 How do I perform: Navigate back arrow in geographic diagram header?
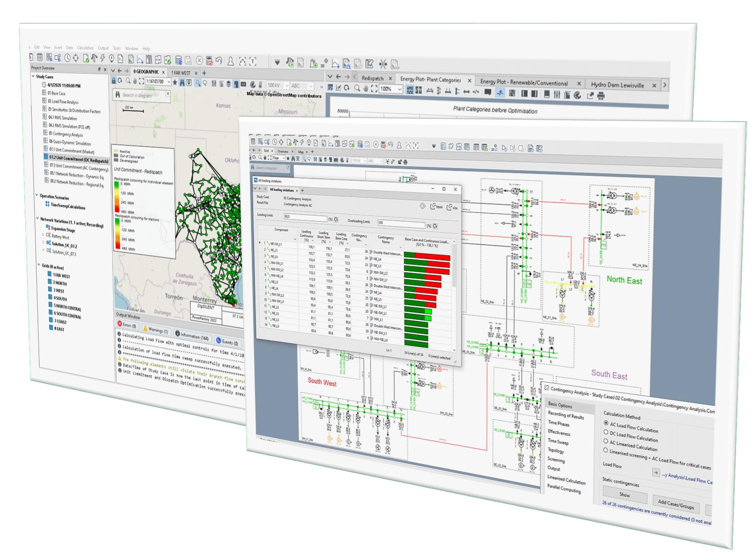click(119, 71)
